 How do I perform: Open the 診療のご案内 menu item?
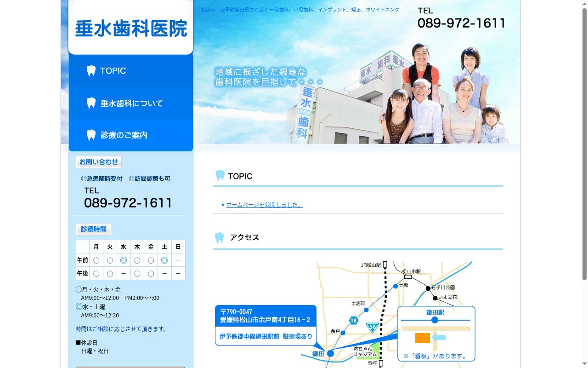131,135
